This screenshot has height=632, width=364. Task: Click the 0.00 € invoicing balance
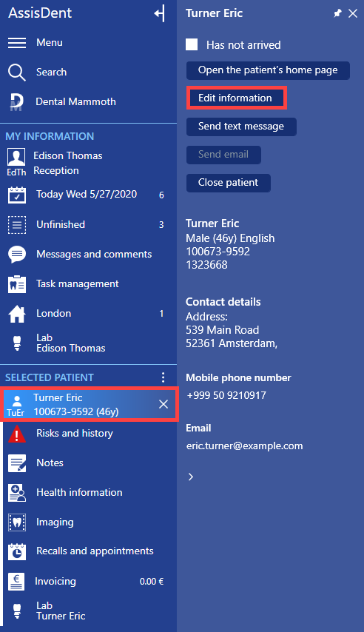pos(152,582)
